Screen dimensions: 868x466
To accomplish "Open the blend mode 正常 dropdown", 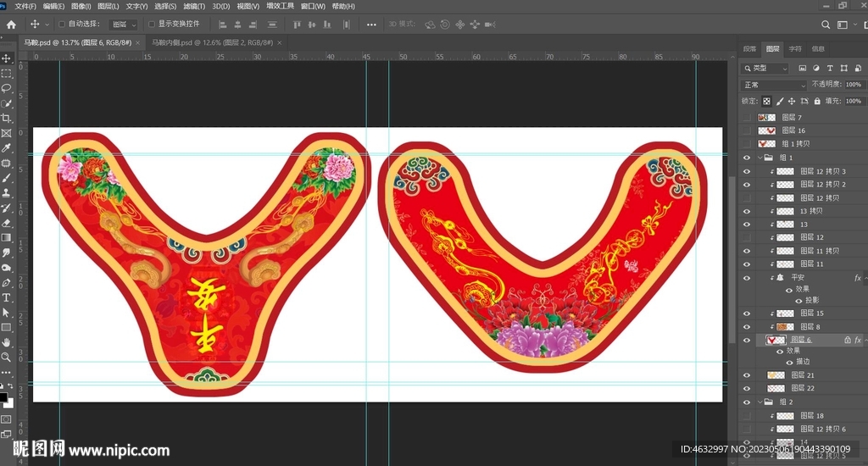I will 774,85.
